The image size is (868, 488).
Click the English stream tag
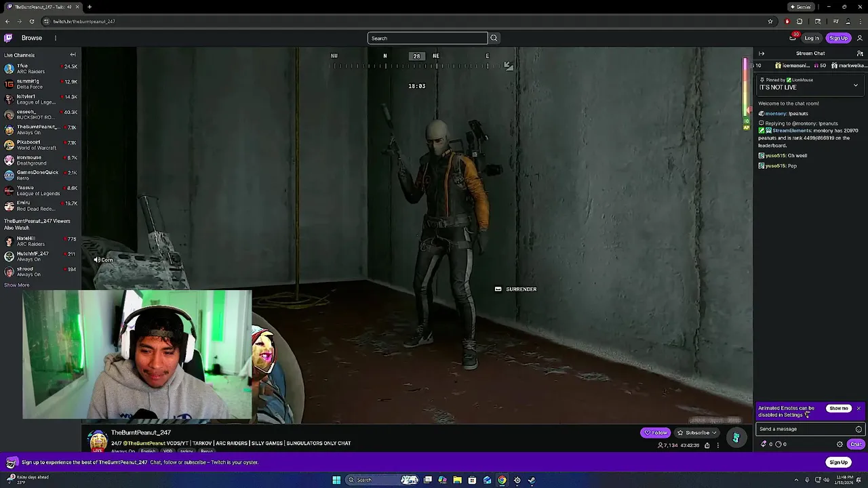(x=148, y=451)
